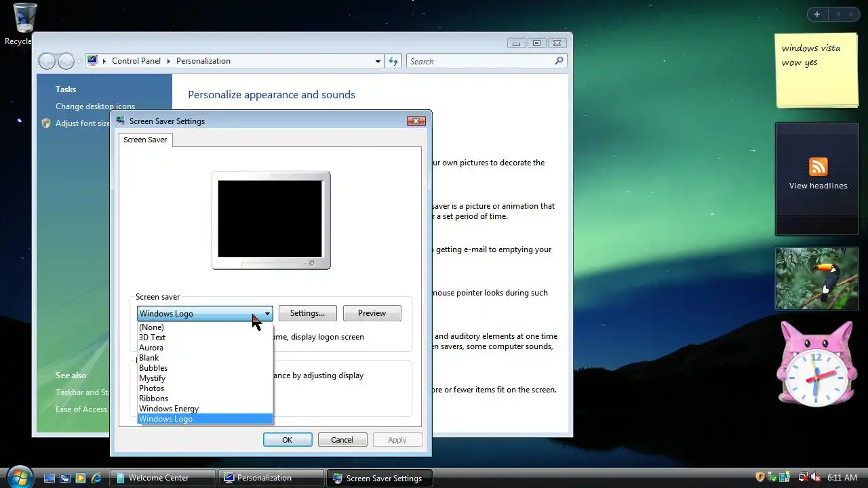
Task: Click the Windows Sidebar tray icon
Action: coord(784,477)
